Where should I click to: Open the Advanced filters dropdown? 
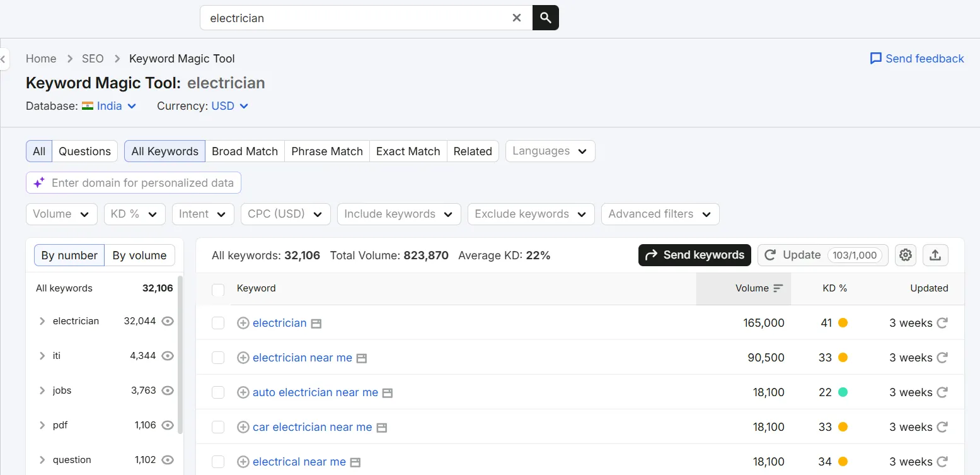(x=660, y=214)
